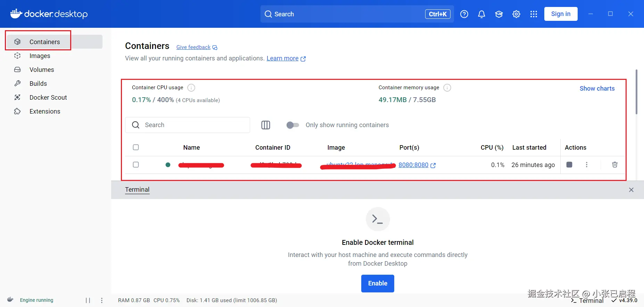Click the containers list vertical scrollbar
644x307 pixels.
tap(636, 92)
